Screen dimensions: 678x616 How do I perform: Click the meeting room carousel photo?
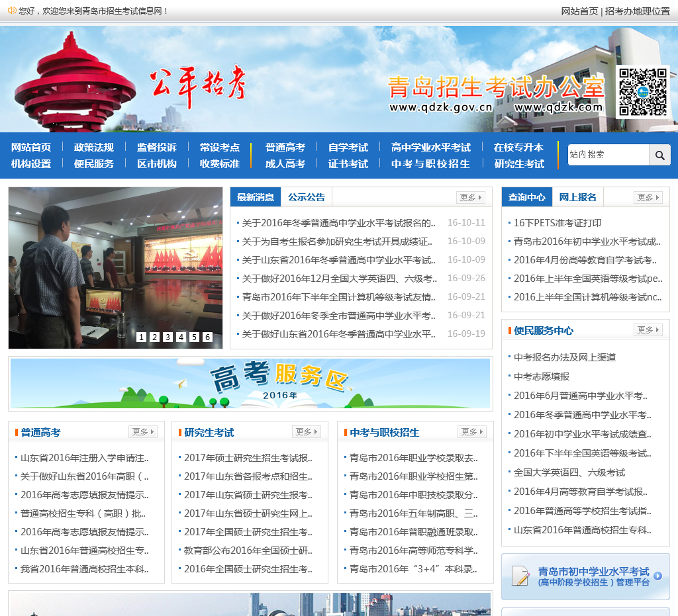115,268
